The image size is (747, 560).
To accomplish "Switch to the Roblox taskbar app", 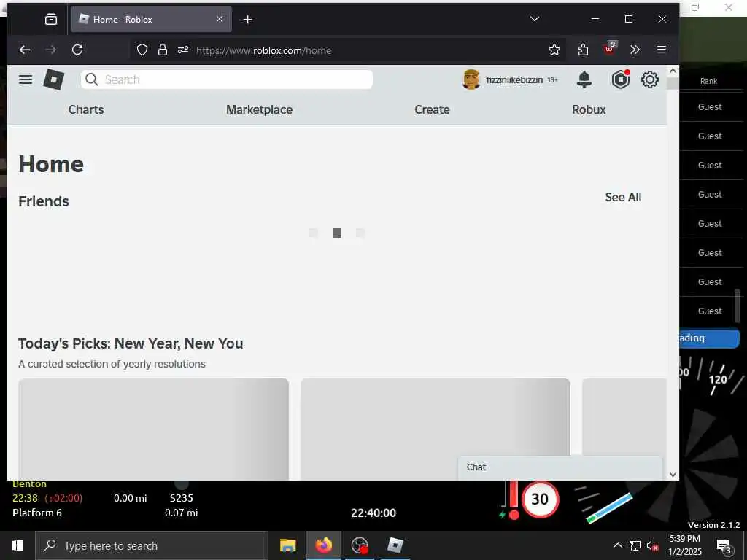I will [395, 545].
